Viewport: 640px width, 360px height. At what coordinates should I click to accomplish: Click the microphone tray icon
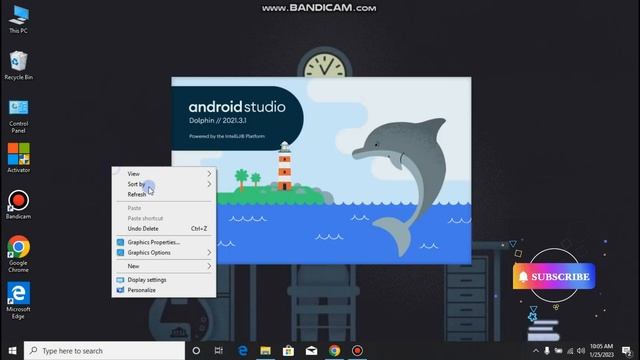(547, 351)
